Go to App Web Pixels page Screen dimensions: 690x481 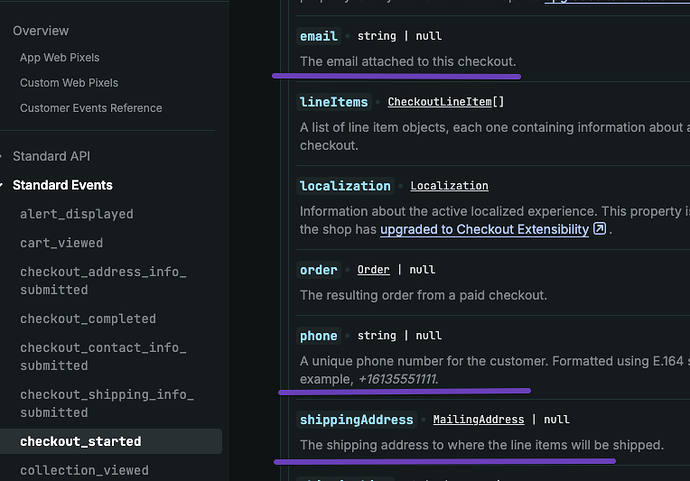tap(59, 58)
